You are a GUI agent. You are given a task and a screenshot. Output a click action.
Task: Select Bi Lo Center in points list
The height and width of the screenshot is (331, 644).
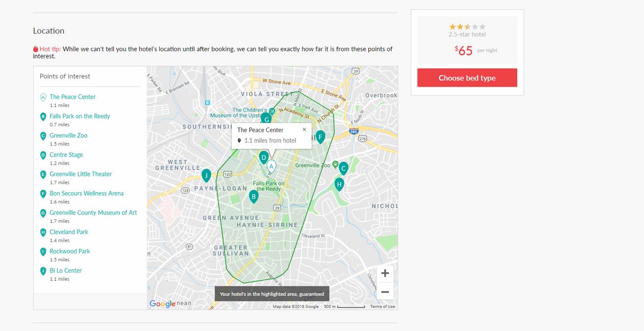point(66,271)
